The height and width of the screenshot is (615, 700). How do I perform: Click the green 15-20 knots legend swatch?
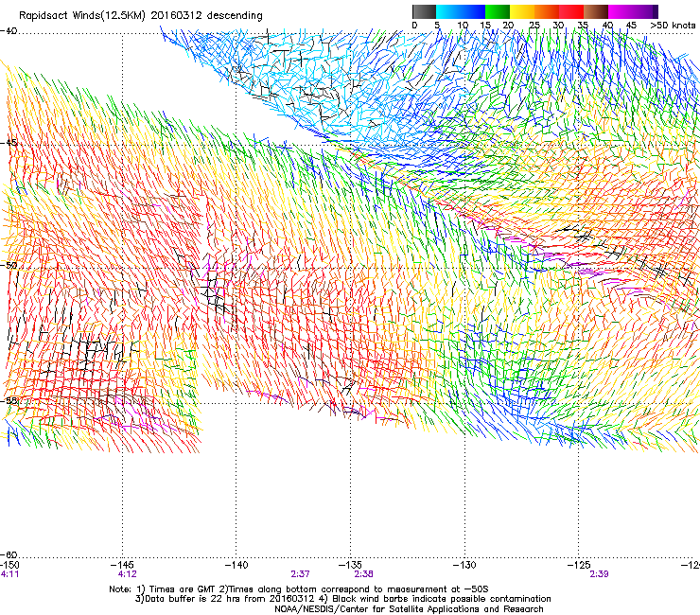[x=498, y=11]
